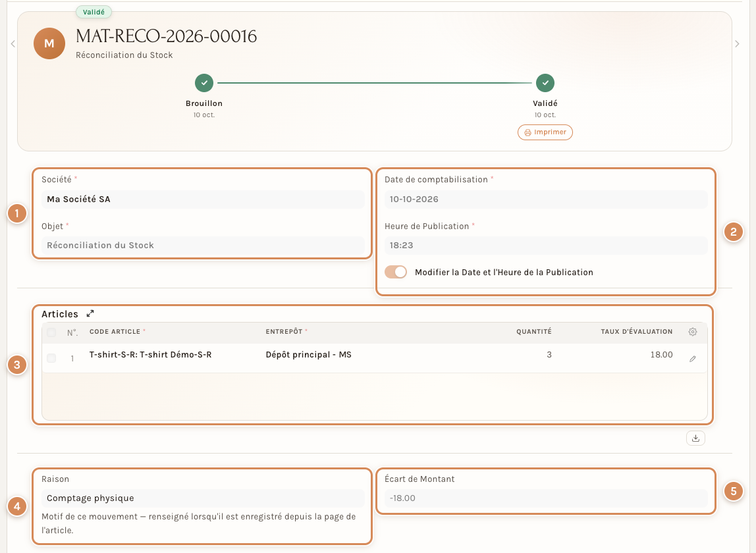
Task: Click the TAUX D'ÉVALUATION column header
Action: 636,332
